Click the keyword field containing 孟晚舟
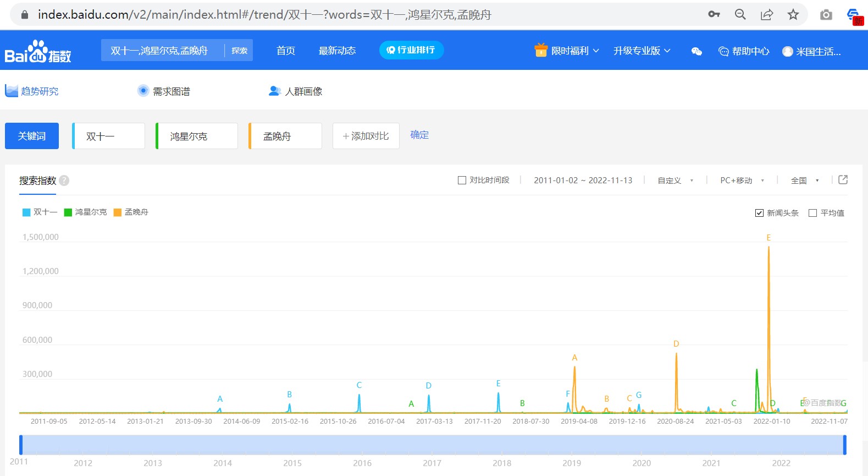The image size is (868, 476). (285, 136)
